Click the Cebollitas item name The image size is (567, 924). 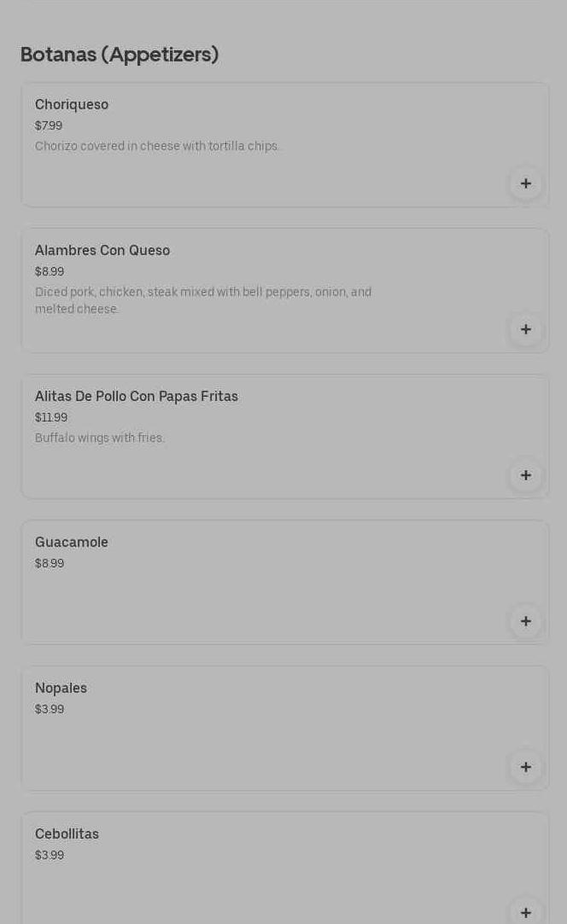pyautogui.click(x=67, y=834)
